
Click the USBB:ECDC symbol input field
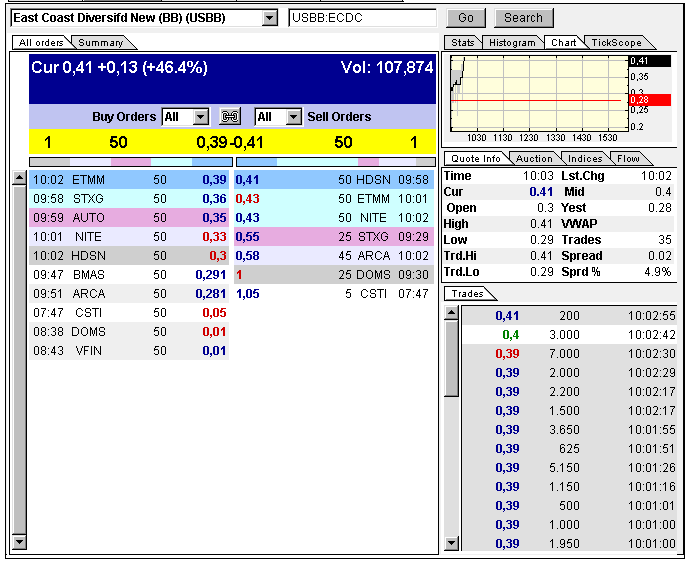[362, 18]
